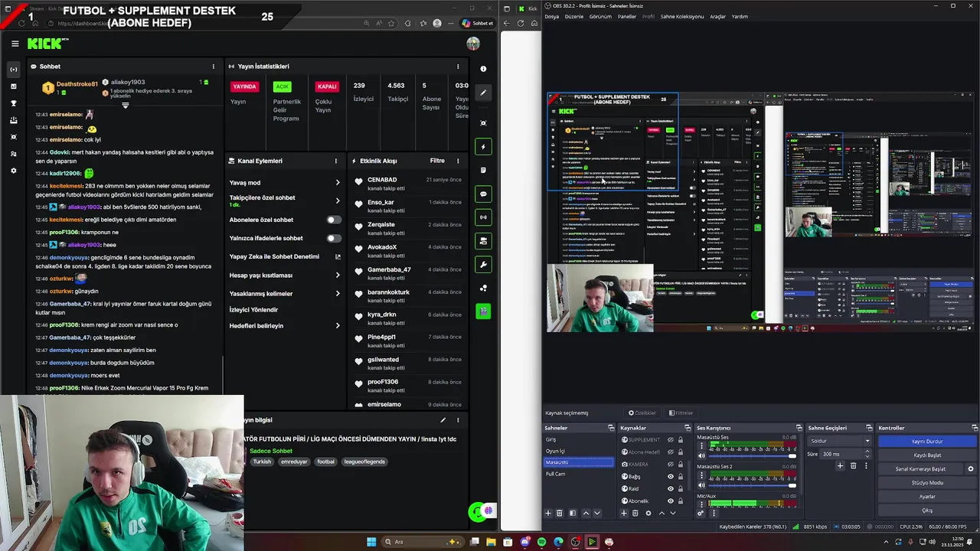The width and height of the screenshot is (980, 551).
Task: Open source properties gear in Kaynaklar
Action: tap(648, 513)
